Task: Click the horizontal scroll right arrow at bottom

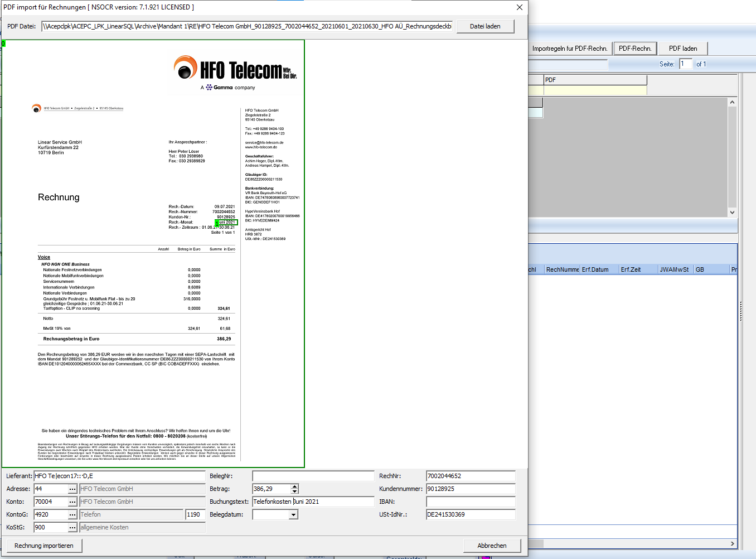Action: [732, 543]
